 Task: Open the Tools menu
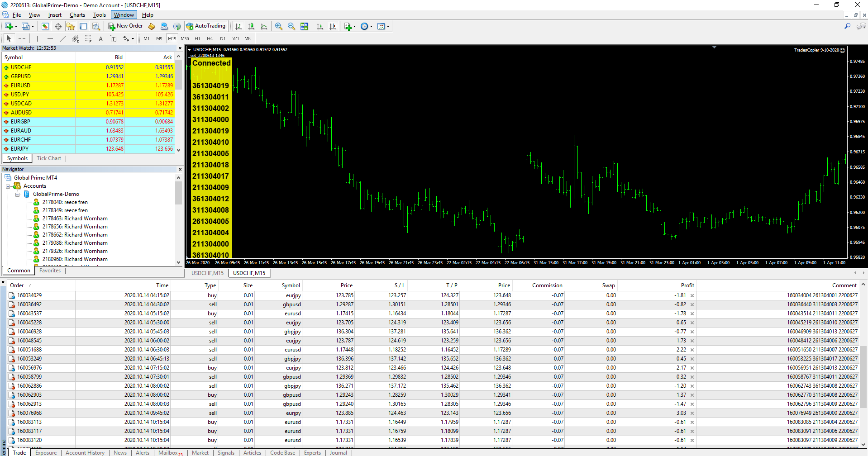pyautogui.click(x=100, y=15)
